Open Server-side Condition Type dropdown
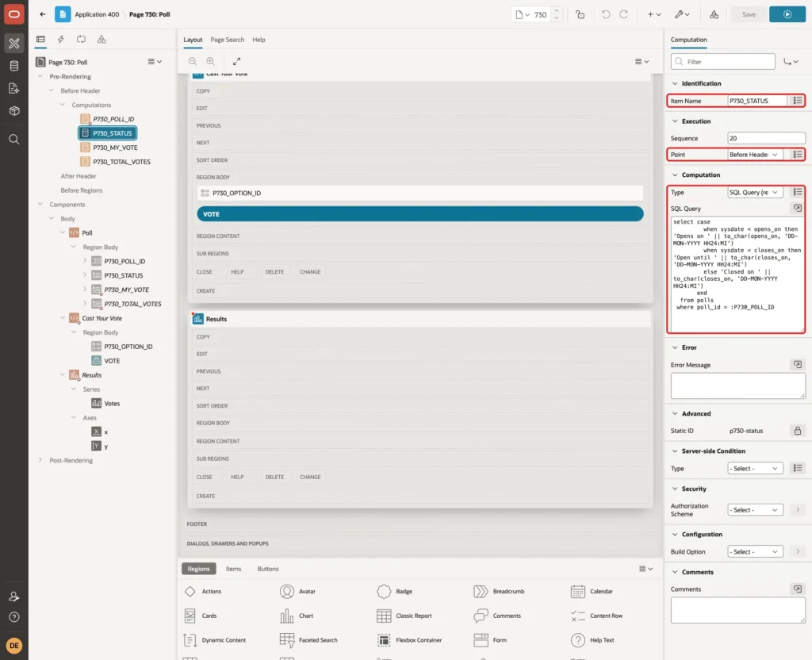Image resolution: width=812 pixels, height=660 pixels. point(755,468)
